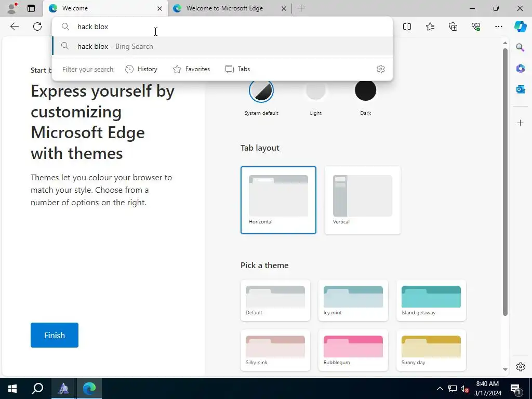Open Browser essentials heart icon
This screenshot has height=399, width=532.
tap(476, 26)
